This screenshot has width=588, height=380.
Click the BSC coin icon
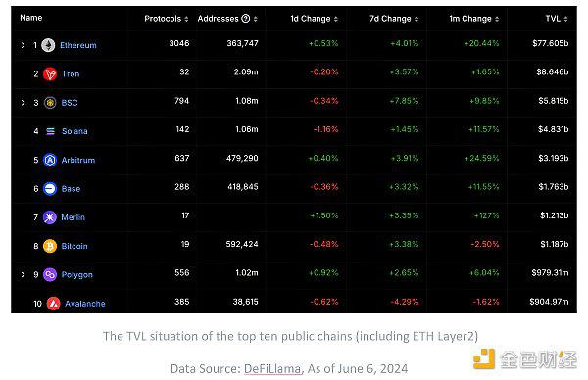click(x=50, y=103)
